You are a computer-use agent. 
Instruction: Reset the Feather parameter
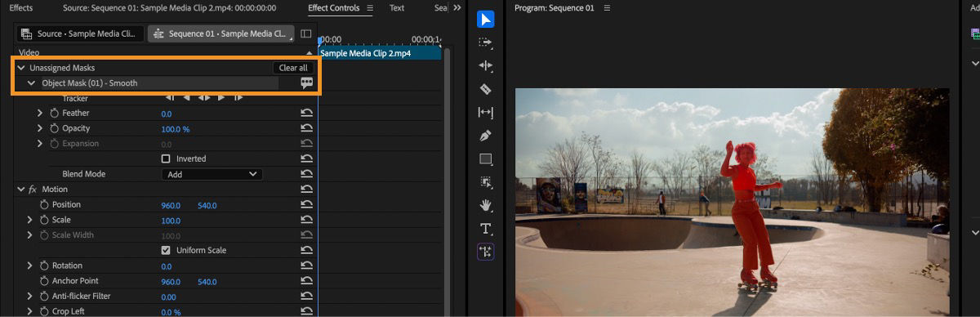pyautogui.click(x=306, y=114)
